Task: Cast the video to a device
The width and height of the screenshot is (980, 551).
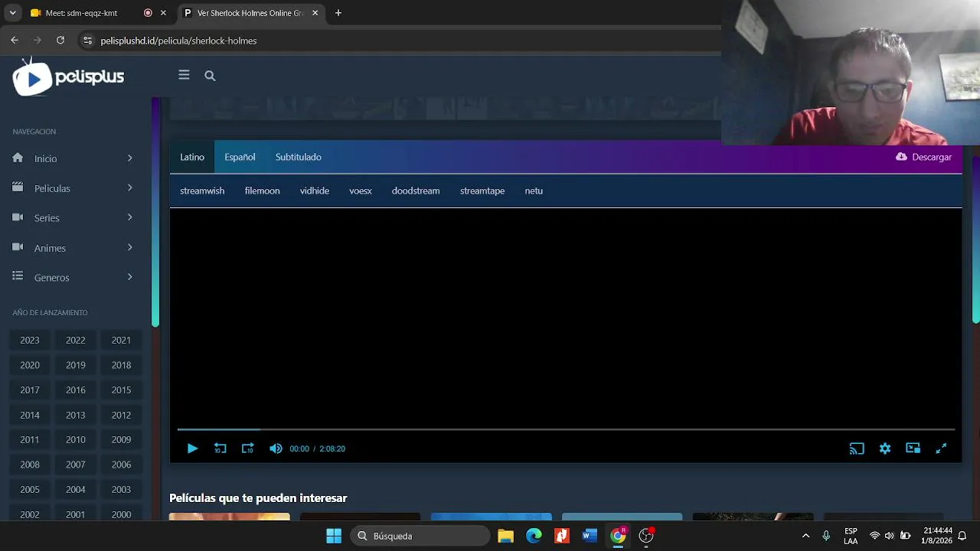Action: point(857,448)
